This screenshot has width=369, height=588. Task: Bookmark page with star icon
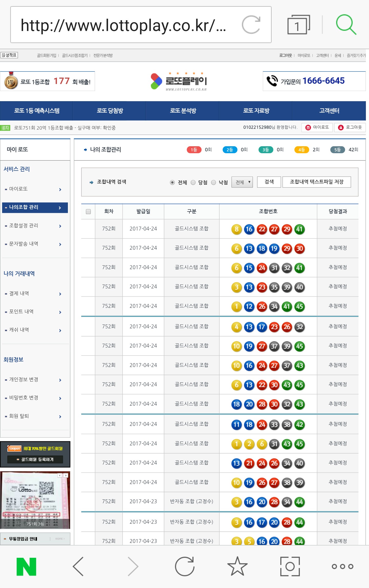click(237, 566)
